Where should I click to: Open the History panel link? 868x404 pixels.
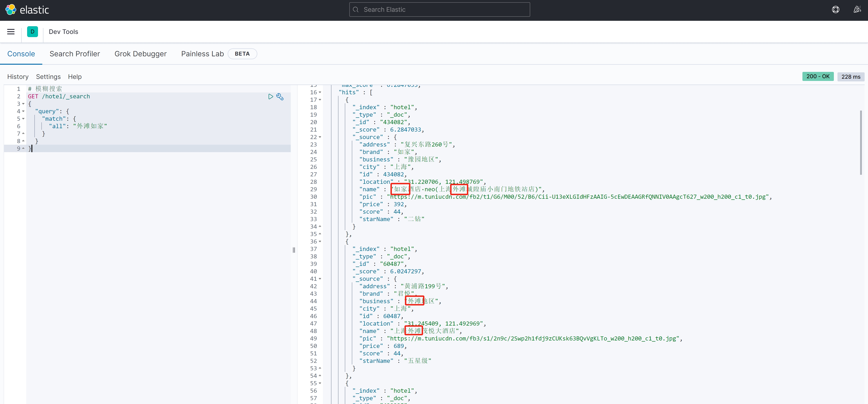click(x=18, y=77)
